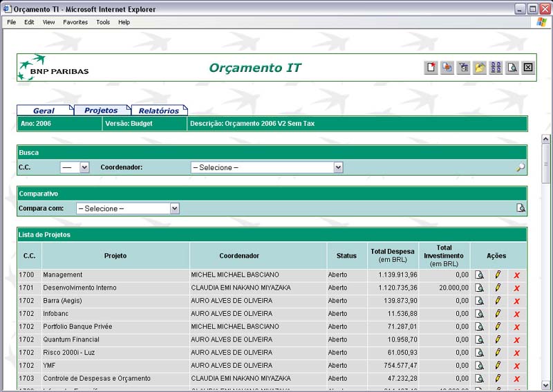Click the Total Despesa column header
The width and height of the screenshot is (553, 392).
pyautogui.click(x=393, y=256)
